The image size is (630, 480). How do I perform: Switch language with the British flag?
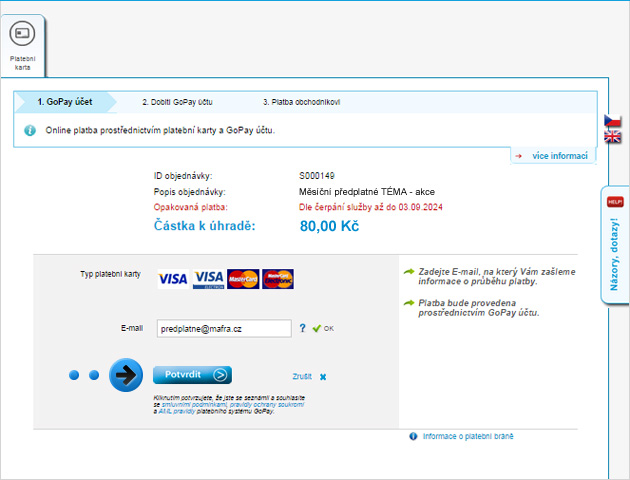[x=613, y=137]
